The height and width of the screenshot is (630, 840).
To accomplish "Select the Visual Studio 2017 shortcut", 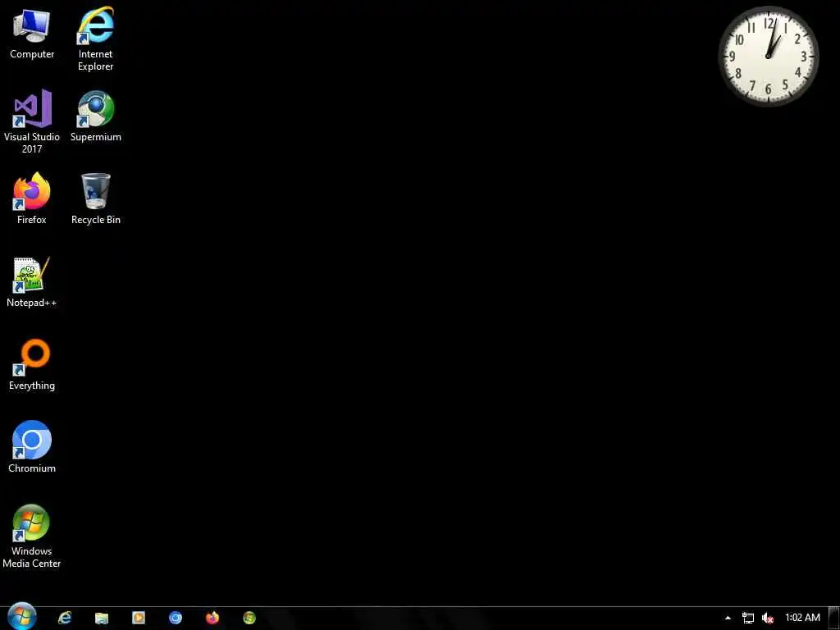I will pos(32,121).
